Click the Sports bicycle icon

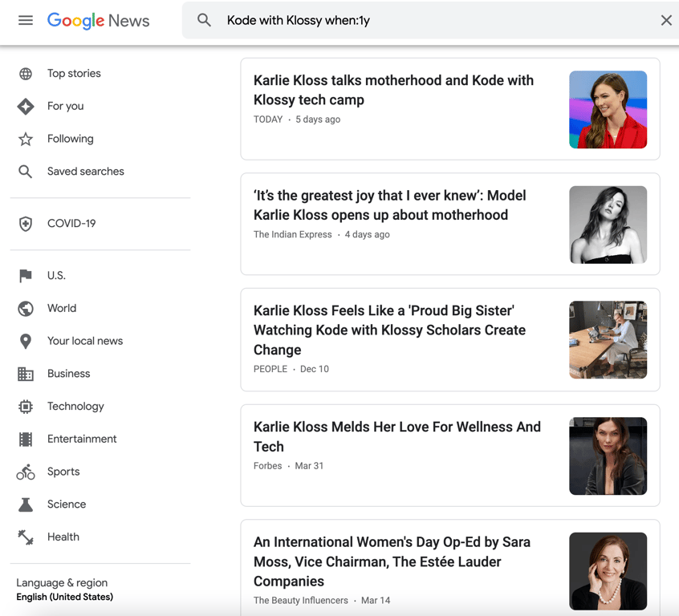click(26, 472)
